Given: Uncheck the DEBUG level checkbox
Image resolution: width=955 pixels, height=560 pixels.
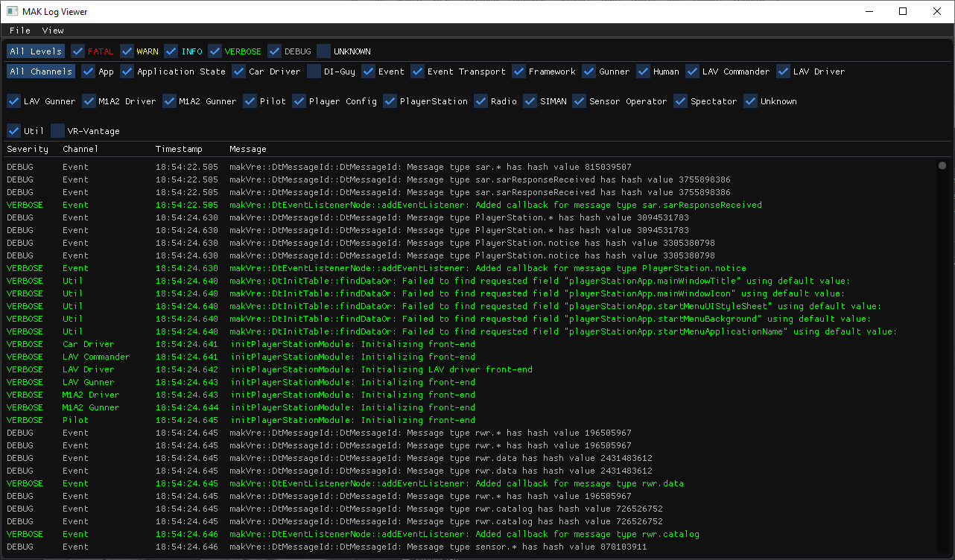Looking at the screenshot, I should pos(274,51).
